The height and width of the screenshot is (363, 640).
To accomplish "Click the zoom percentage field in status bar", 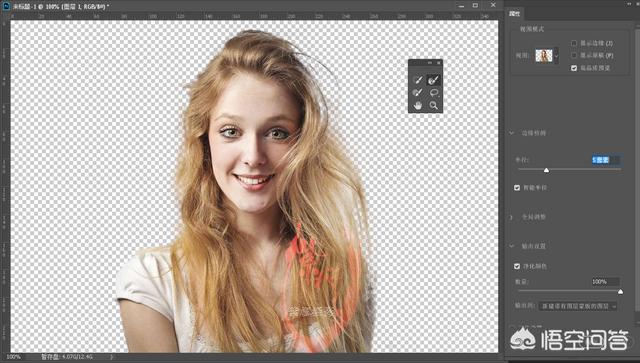I will point(13,357).
